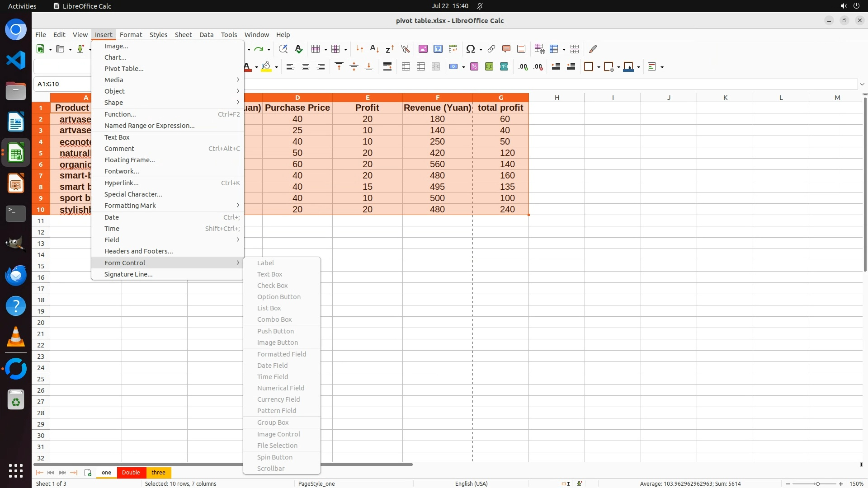The image size is (868, 488).
Task: Click the Insert Image toolbar icon
Action: (x=423, y=49)
